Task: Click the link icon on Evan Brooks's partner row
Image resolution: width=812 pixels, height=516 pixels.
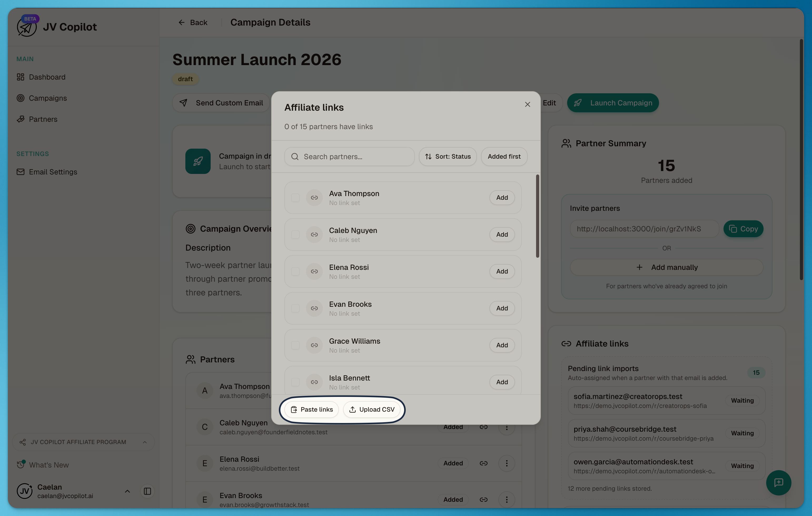Action: [x=484, y=499]
